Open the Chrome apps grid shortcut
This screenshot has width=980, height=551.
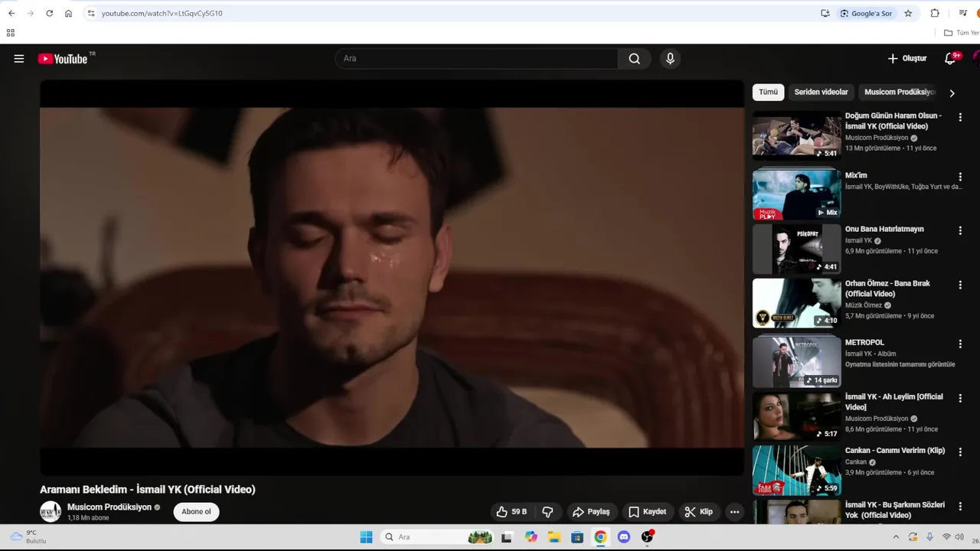[11, 33]
